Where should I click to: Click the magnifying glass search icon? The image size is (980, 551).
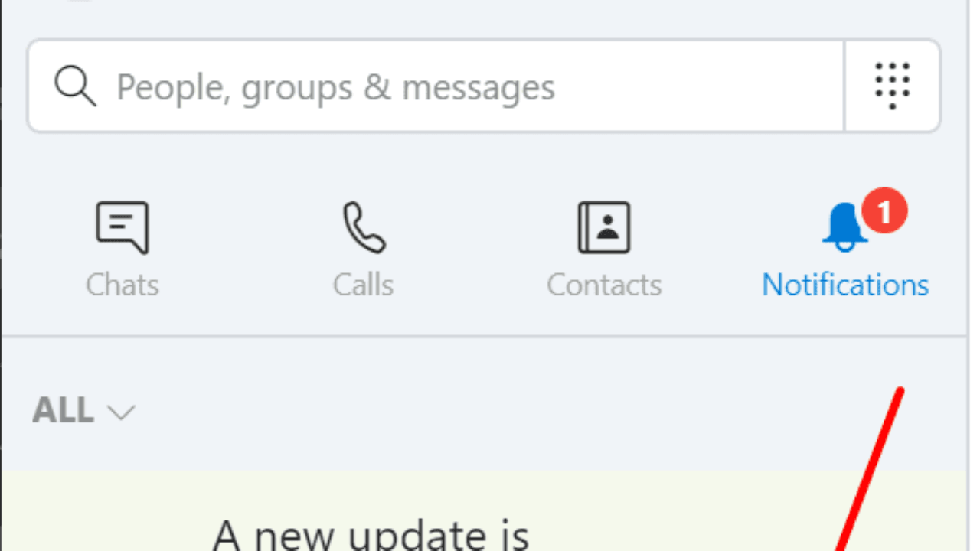pyautogui.click(x=75, y=86)
